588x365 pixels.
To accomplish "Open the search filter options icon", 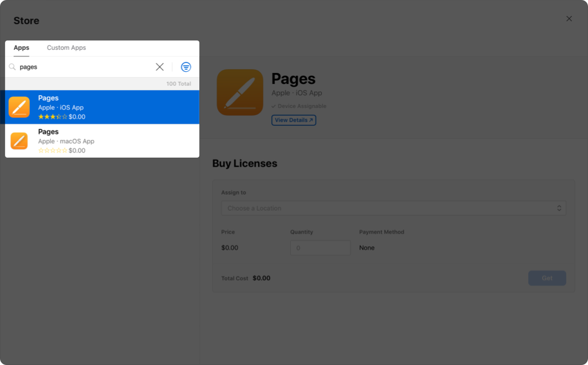I will [186, 67].
